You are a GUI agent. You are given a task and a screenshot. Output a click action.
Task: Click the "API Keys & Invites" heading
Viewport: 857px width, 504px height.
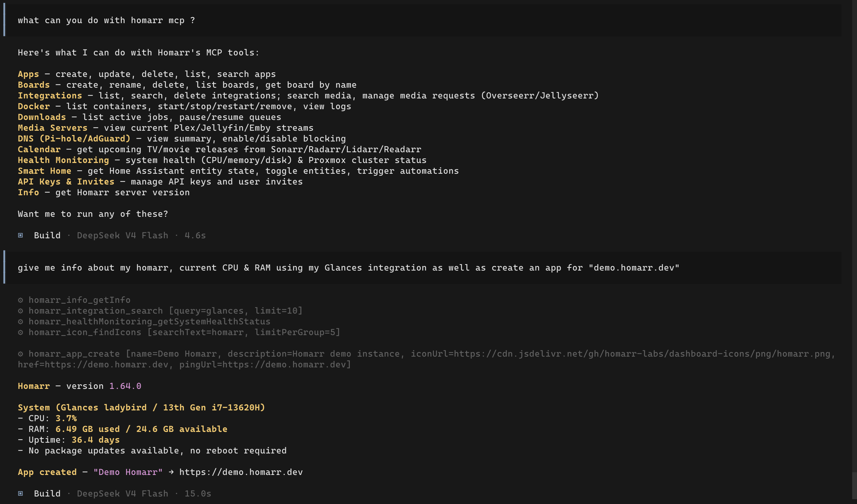point(66,182)
